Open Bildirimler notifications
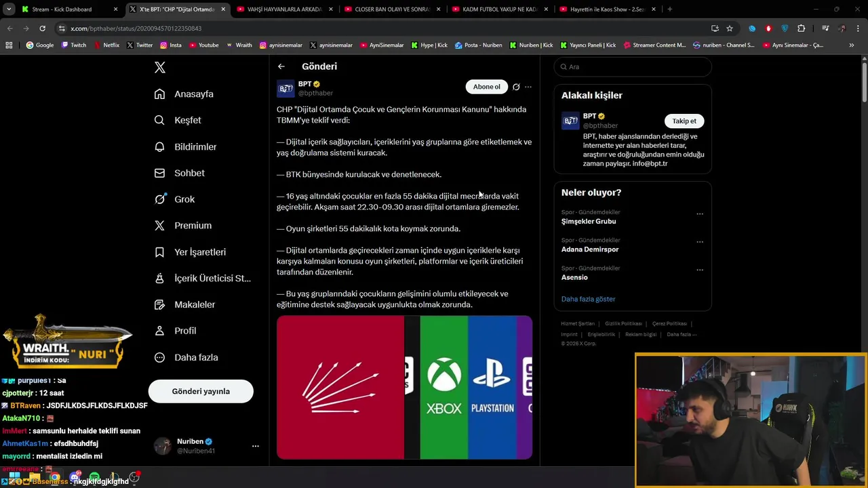 (185, 146)
